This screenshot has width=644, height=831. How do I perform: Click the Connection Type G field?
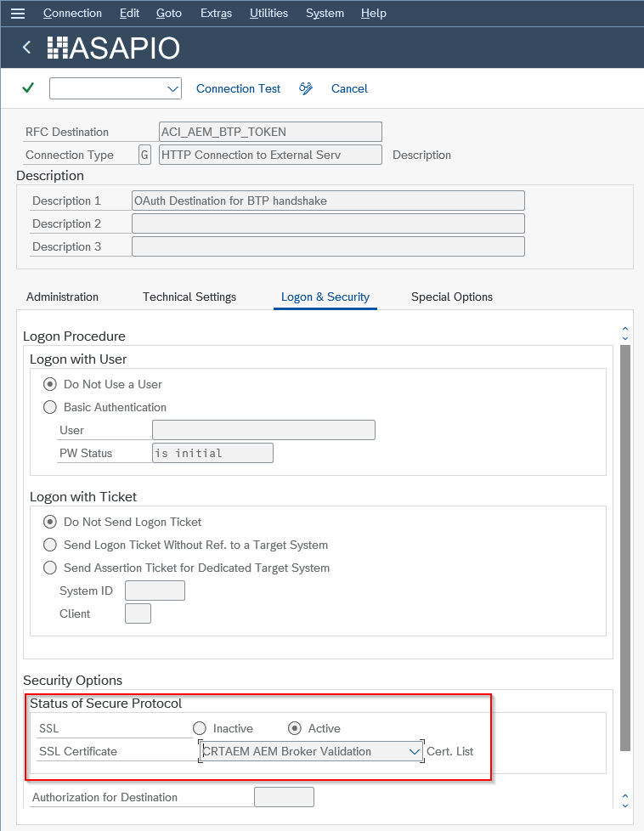point(144,155)
